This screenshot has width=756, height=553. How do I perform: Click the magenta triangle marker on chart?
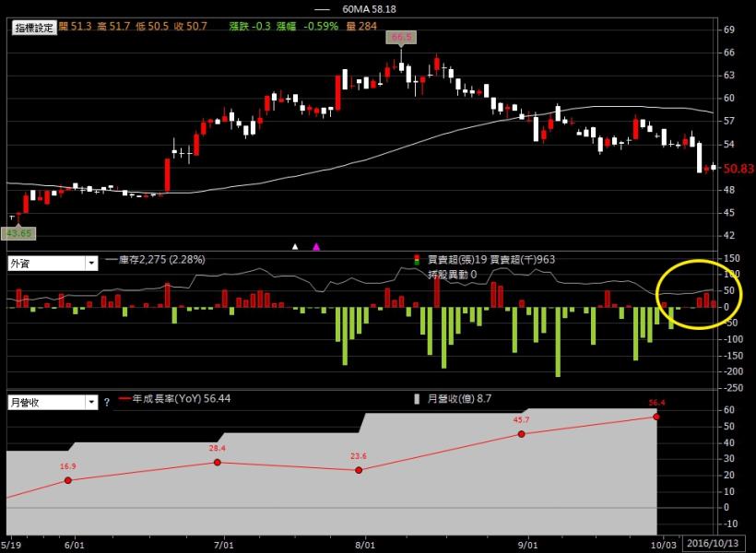[x=316, y=247]
